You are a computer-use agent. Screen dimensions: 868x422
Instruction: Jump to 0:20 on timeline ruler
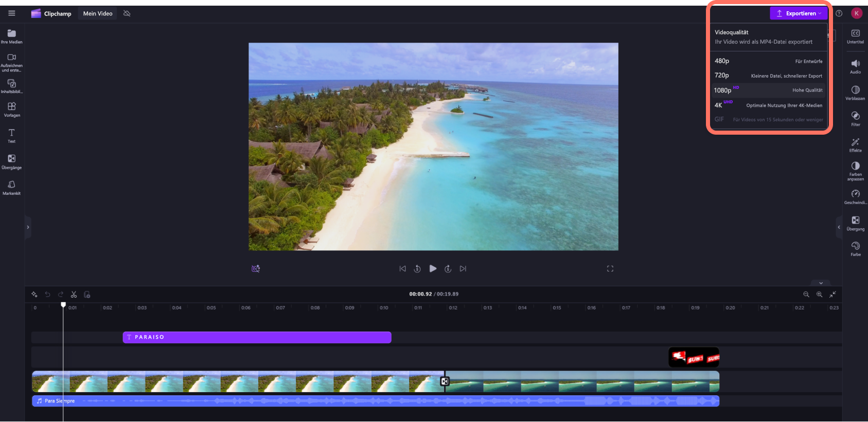pyautogui.click(x=730, y=308)
